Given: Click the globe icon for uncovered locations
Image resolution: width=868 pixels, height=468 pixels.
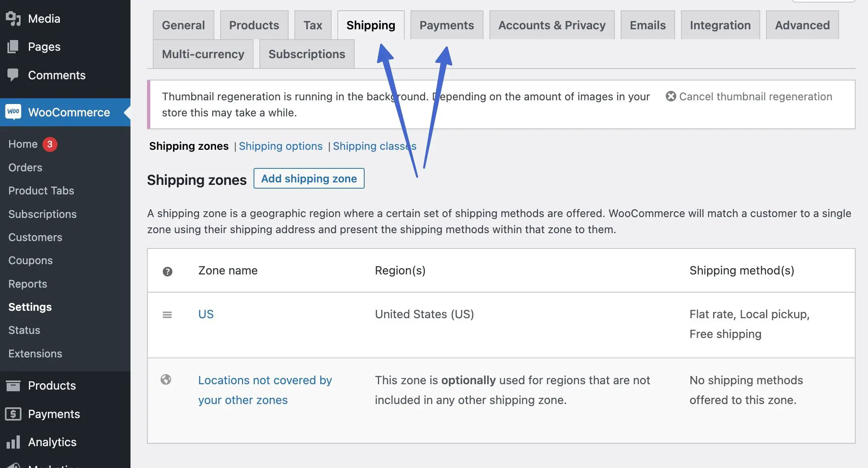Looking at the screenshot, I should tap(166, 381).
